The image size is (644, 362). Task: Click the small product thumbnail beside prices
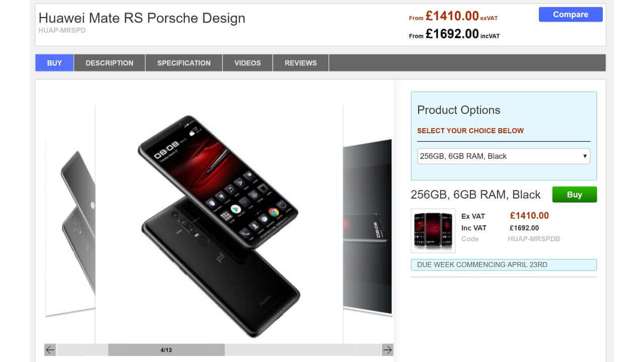(x=433, y=231)
